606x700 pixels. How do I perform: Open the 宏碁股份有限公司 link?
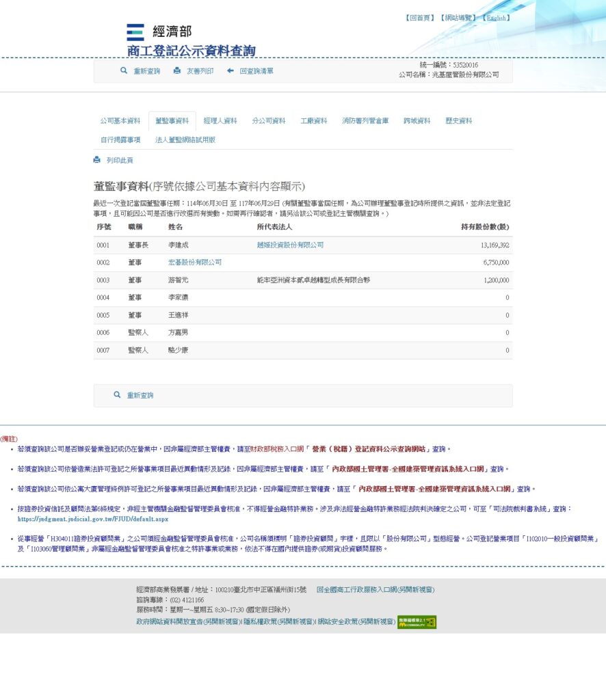(x=195, y=262)
